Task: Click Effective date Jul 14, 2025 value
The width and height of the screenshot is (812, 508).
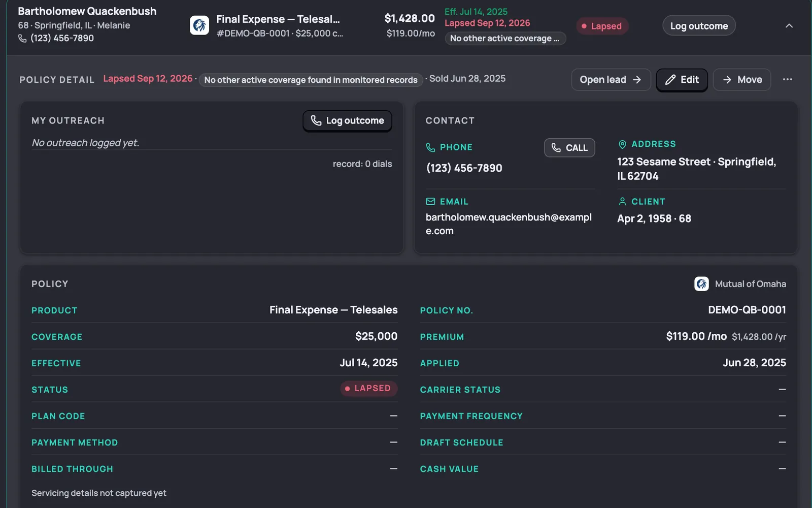Action: point(368,363)
